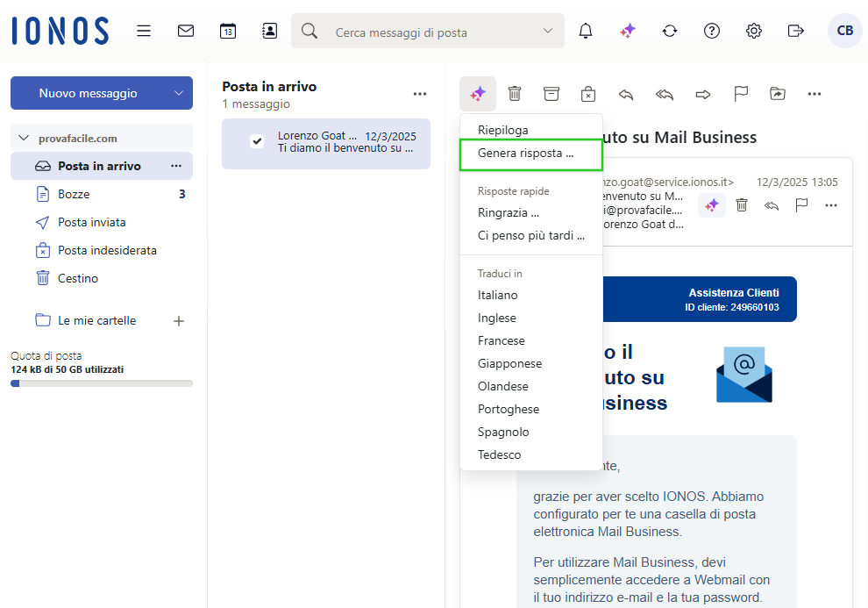Open the Nuovo messaggio dropdown arrow
This screenshot has height=608, width=868.
[179, 93]
